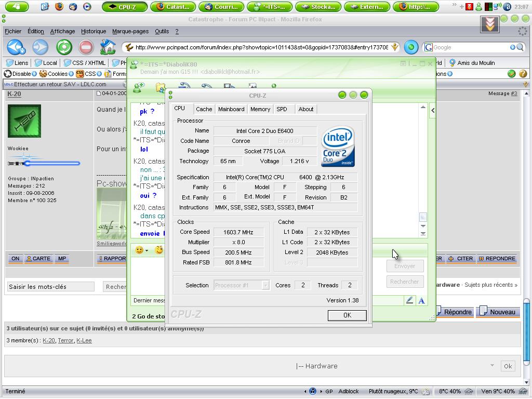
Task: Click the Envoyer button in Messenger
Action: (x=405, y=266)
